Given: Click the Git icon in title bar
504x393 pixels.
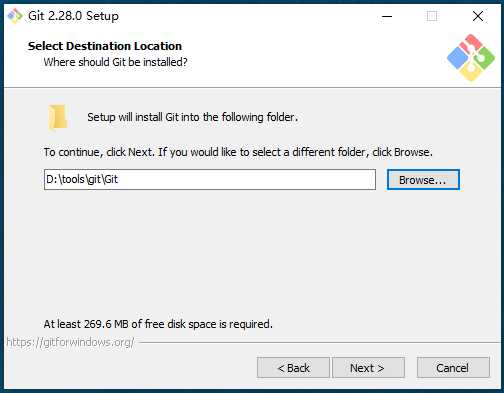Looking at the screenshot, I should [x=15, y=16].
